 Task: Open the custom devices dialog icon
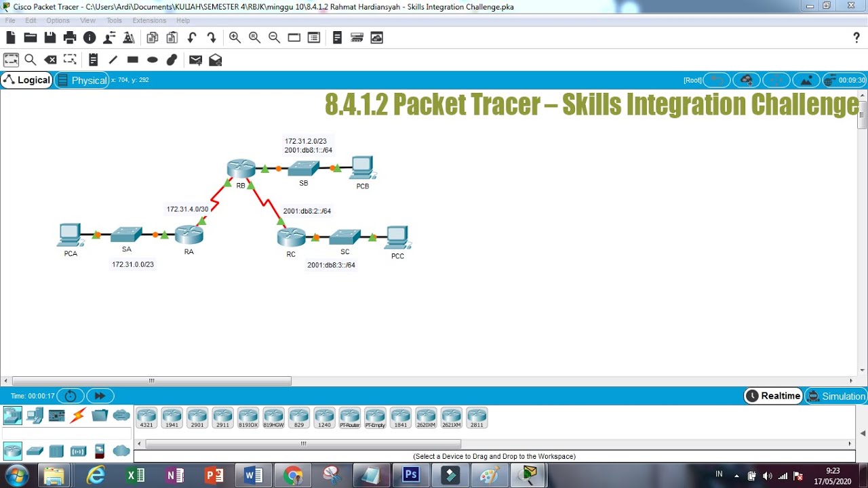click(x=313, y=38)
